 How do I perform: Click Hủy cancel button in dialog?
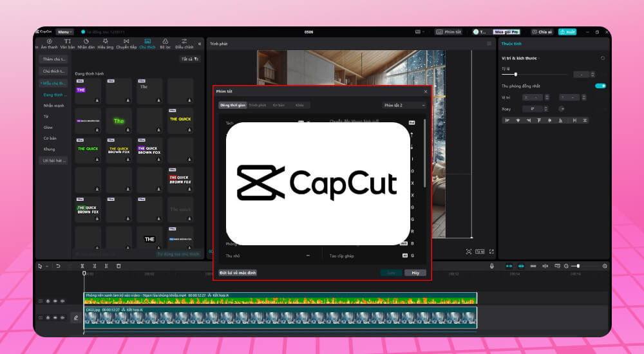[x=415, y=273]
